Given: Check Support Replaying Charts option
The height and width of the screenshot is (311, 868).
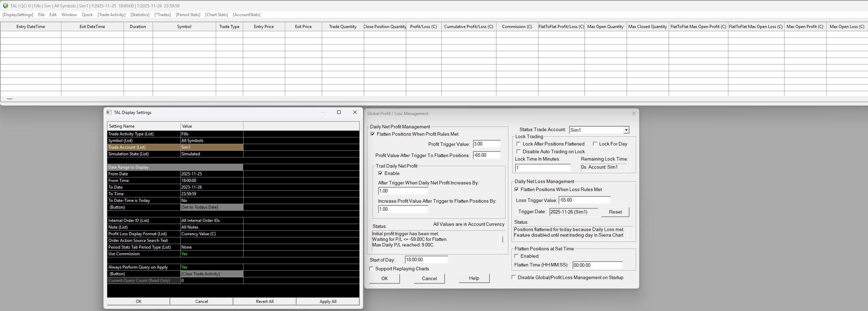Looking at the screenshot, I should click(372, 269).
